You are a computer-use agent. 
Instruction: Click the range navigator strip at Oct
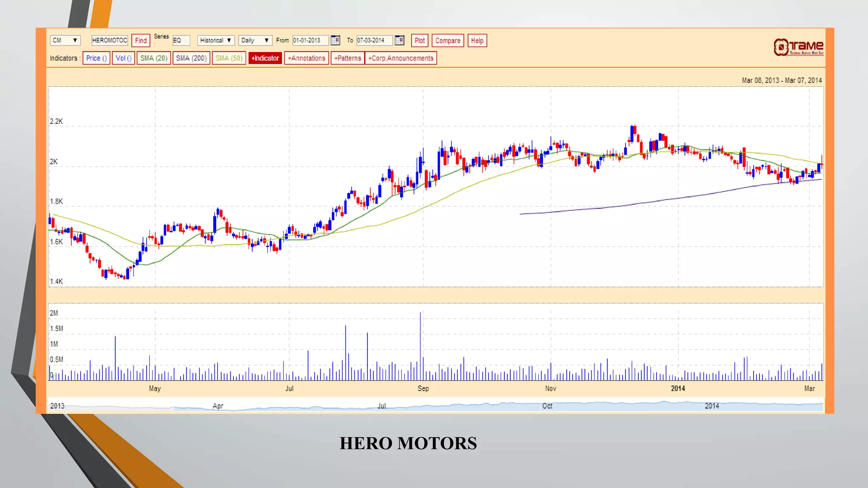547,406
